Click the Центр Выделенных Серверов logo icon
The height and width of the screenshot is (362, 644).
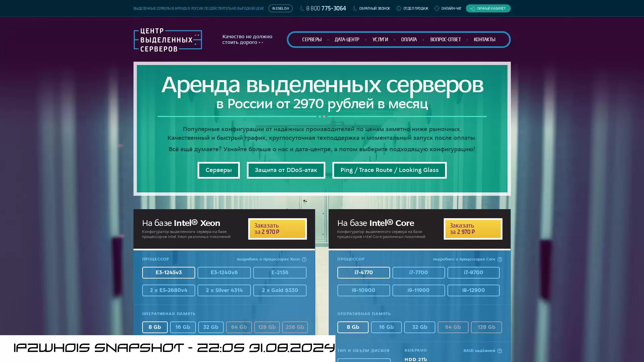click(168, 39)
